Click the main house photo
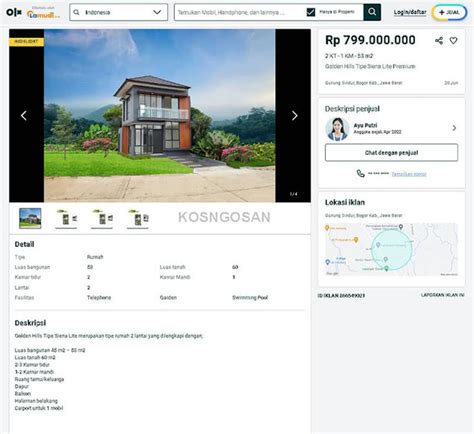Screen dimensions: 474x434 click(x=160, y=115)
